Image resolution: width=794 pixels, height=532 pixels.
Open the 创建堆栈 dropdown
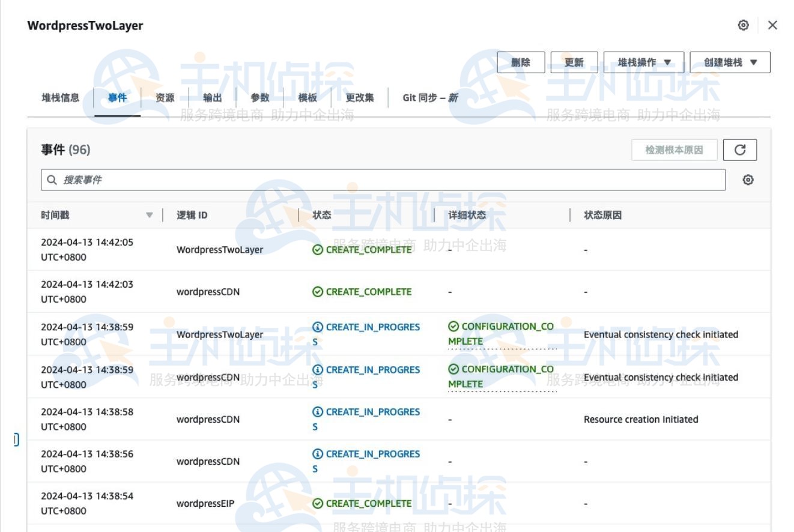point(729,62)
